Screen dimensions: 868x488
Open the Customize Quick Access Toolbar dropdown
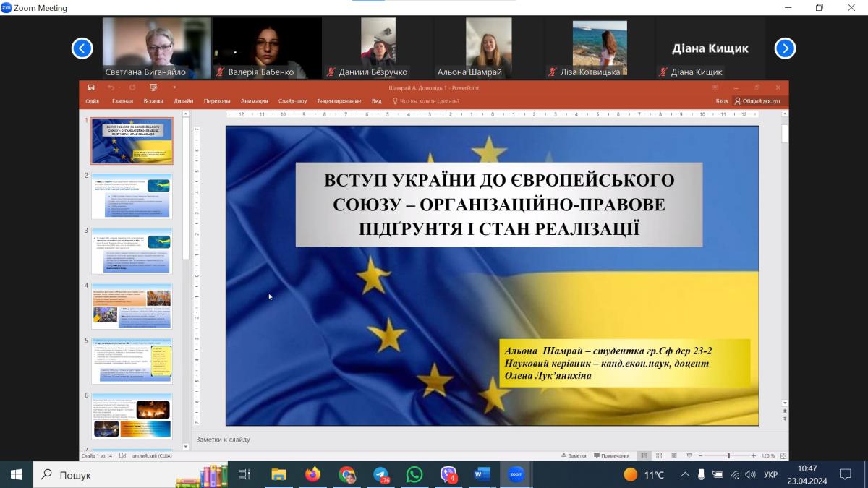coord(174,87)
